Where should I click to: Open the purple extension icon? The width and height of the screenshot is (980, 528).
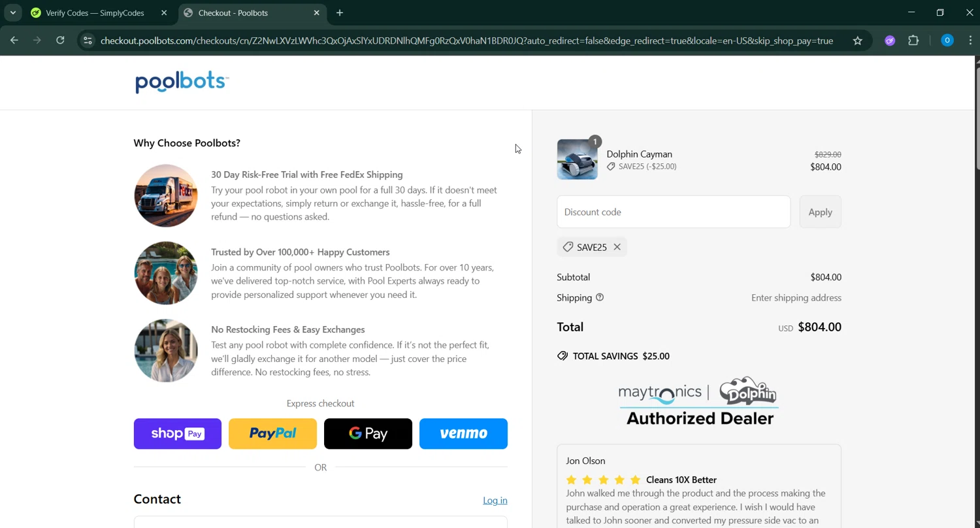tap(890, 41)
